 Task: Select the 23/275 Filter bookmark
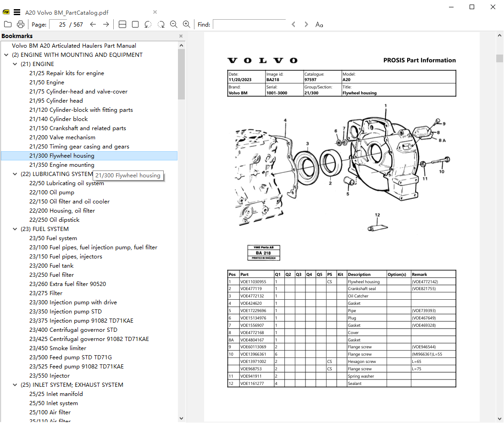pos(46,293)
